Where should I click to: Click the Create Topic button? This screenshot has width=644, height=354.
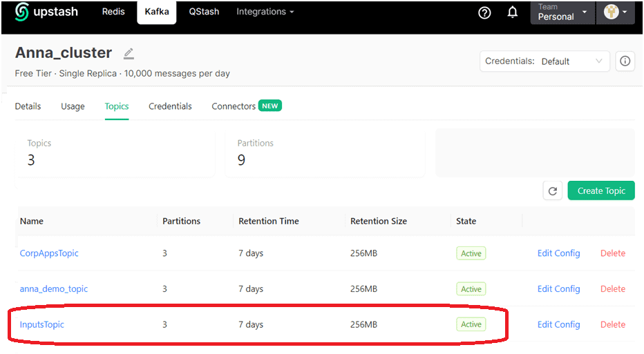click(600, 190)
